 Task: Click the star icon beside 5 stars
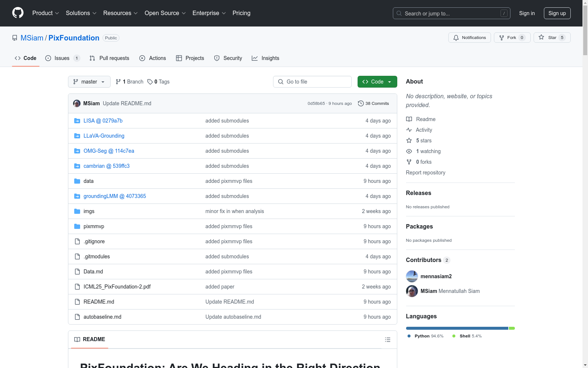(x=409, y=141)
